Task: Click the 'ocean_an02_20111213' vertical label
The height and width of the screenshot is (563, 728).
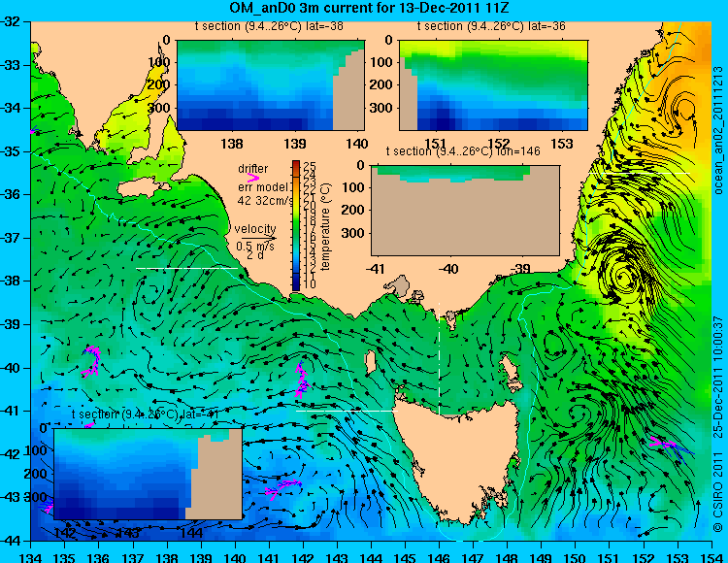Action: coord(718,130)
